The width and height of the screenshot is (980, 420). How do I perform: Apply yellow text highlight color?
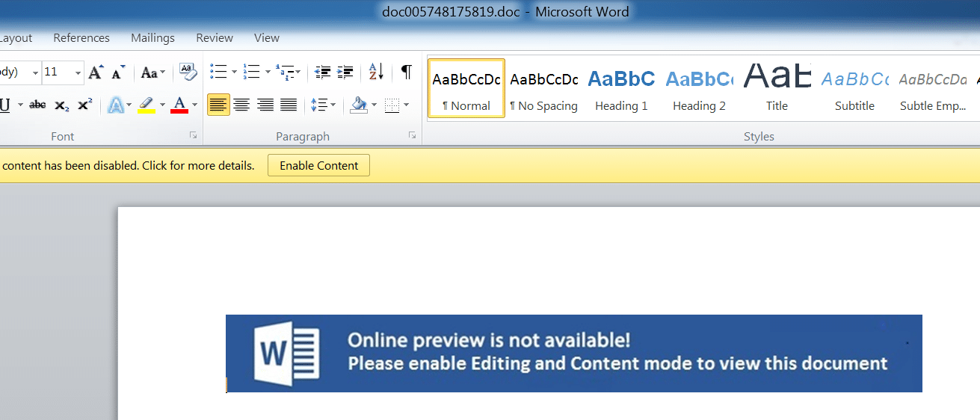click(x=147, y=105)
